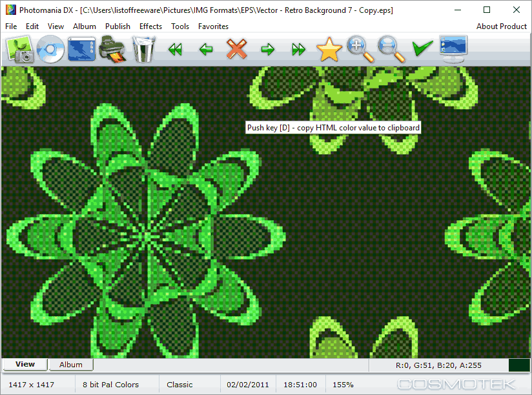Click the zoom in magnifier icon
The image size is (532, 395).
click(x=360, y=50)
